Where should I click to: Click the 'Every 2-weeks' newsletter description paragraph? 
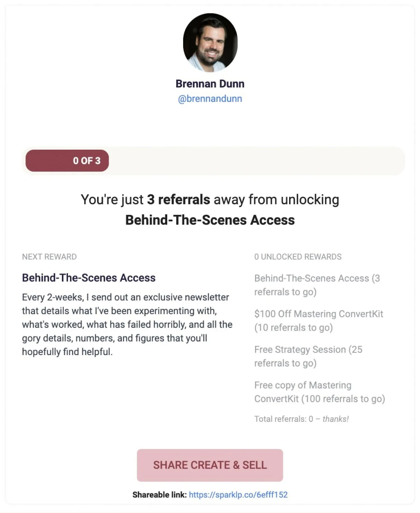(x=127, y=324)
